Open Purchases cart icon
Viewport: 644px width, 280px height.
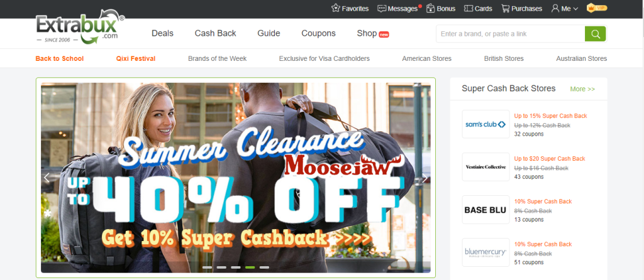pyautogui.click(x=506, y=9)
